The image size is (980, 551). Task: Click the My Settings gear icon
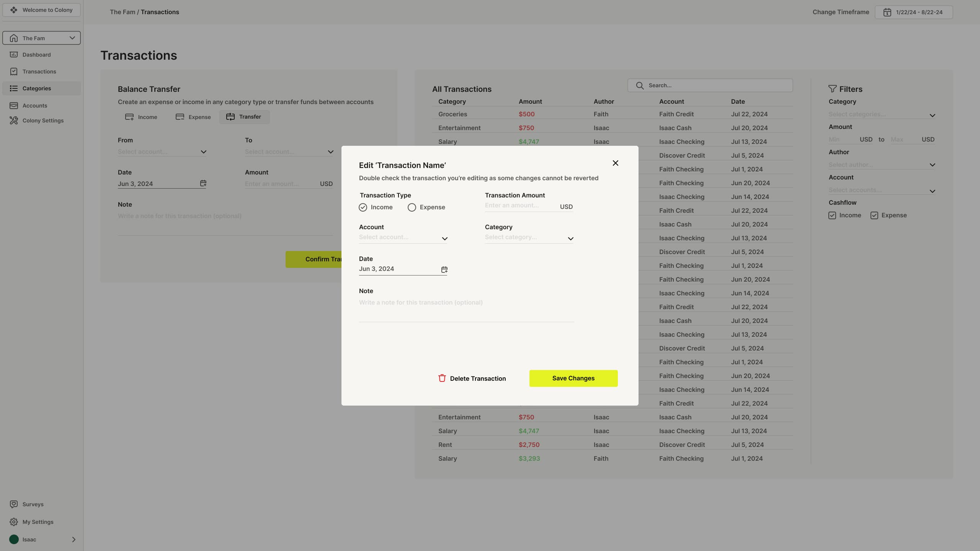[14, 522]
